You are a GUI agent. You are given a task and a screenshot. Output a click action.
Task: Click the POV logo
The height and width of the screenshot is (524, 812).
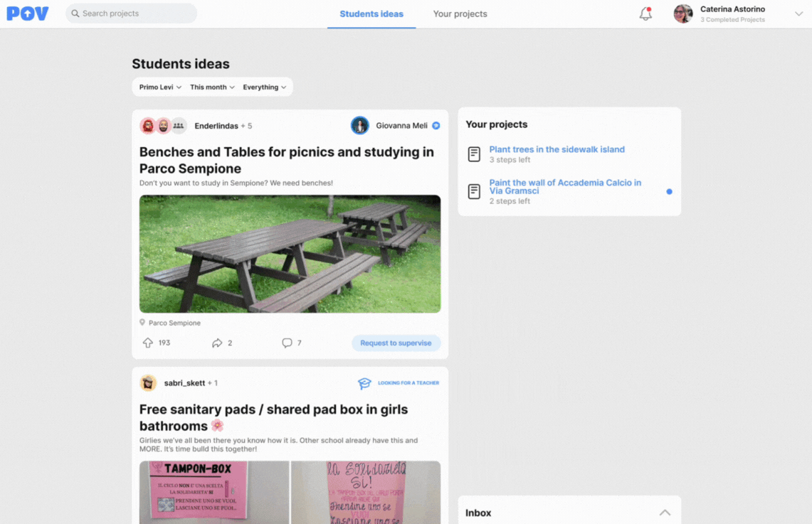pos(28,14)
